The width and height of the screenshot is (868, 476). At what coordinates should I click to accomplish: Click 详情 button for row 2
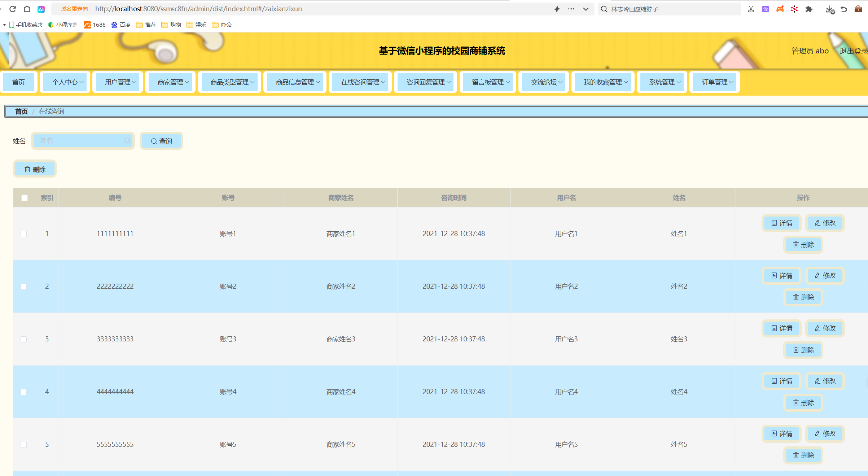pos(781,275)
